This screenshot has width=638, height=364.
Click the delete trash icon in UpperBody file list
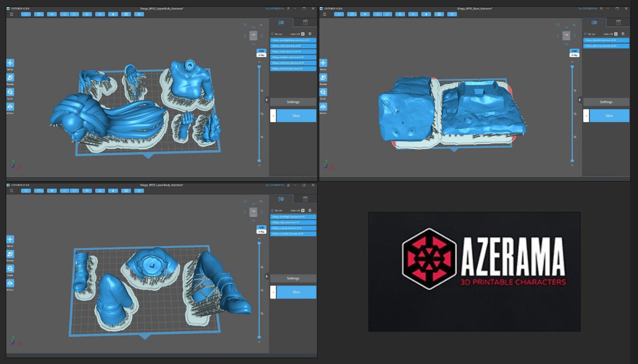(310, 34)
